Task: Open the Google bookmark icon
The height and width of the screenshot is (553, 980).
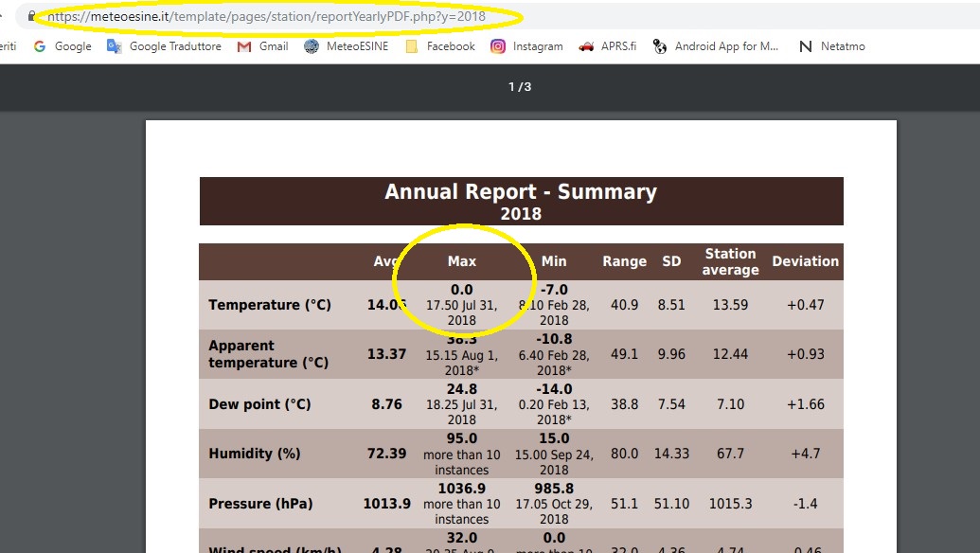Action: (40, 46)
